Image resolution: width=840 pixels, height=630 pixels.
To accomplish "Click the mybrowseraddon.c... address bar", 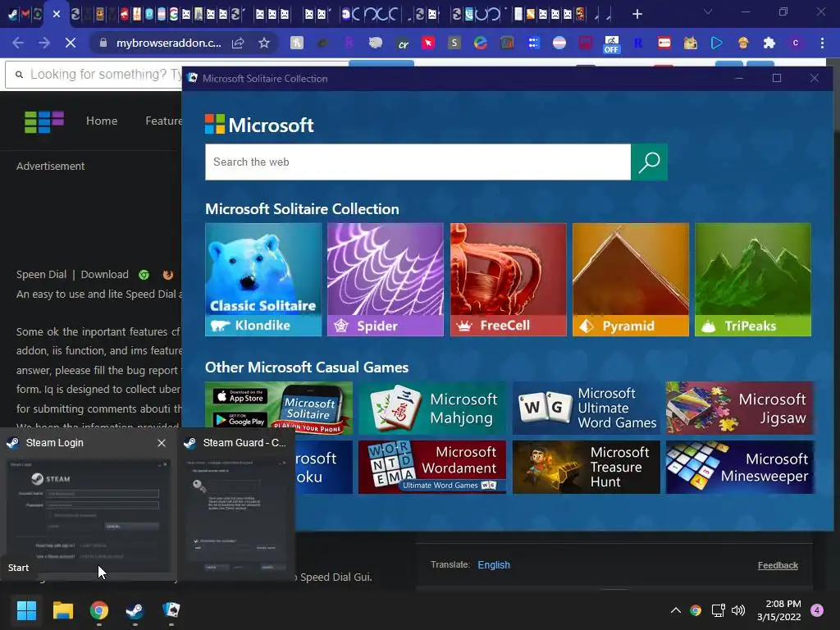I will (x=168, y=43).
